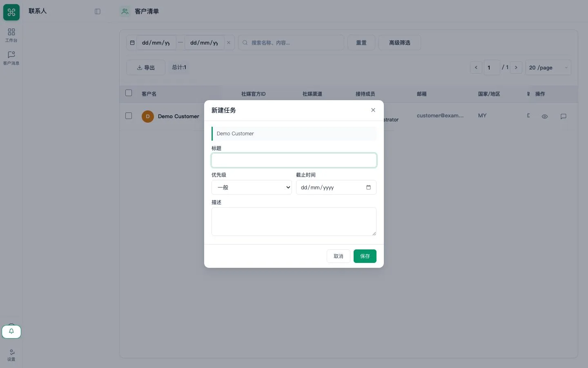Click the search magnifier icon
The width and height of the screenshot is (588, 368).
point(245,43)
